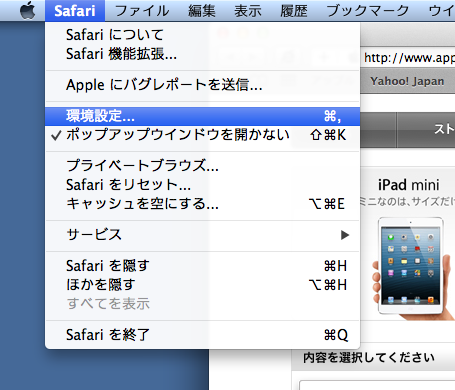Toggle ポップアップウインドウを開かない option

(203, 135)
